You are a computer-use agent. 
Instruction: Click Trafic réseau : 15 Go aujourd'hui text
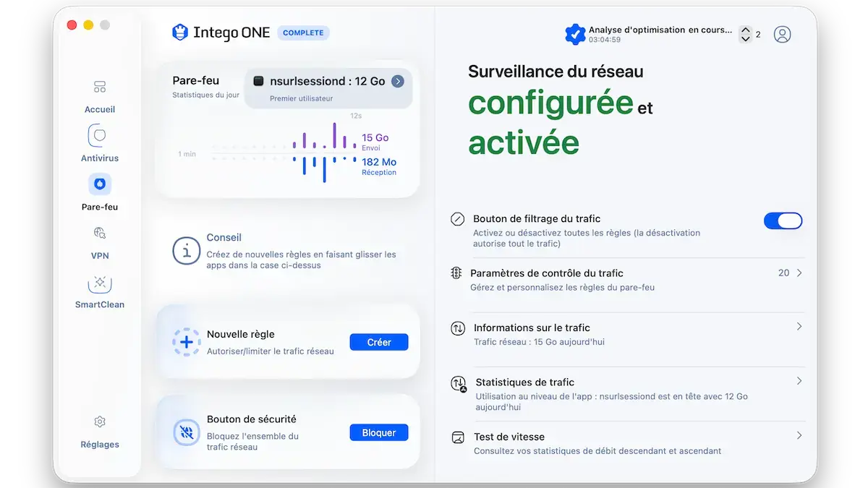click(x=539, y=342)
